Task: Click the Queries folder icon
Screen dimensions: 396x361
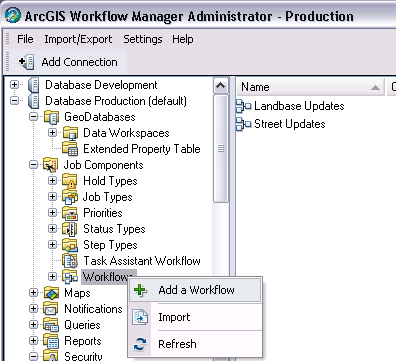Action: tap(51, 325)
